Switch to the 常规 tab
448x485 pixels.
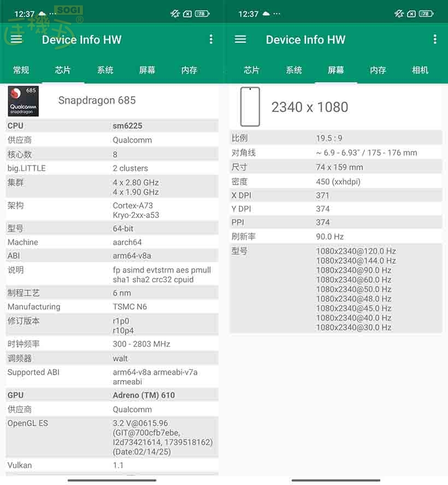21,70
